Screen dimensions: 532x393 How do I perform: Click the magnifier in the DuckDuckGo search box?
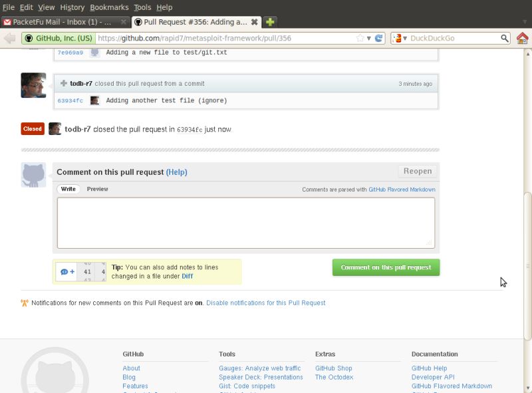(x=507, y=39)
